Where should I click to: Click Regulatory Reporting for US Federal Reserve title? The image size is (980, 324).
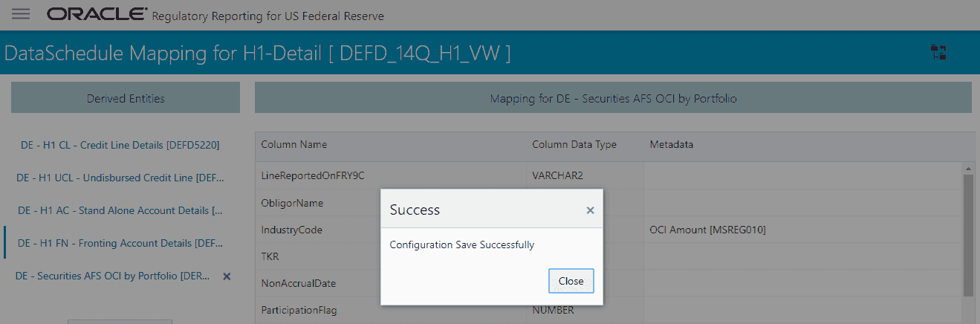click(268, 16)
